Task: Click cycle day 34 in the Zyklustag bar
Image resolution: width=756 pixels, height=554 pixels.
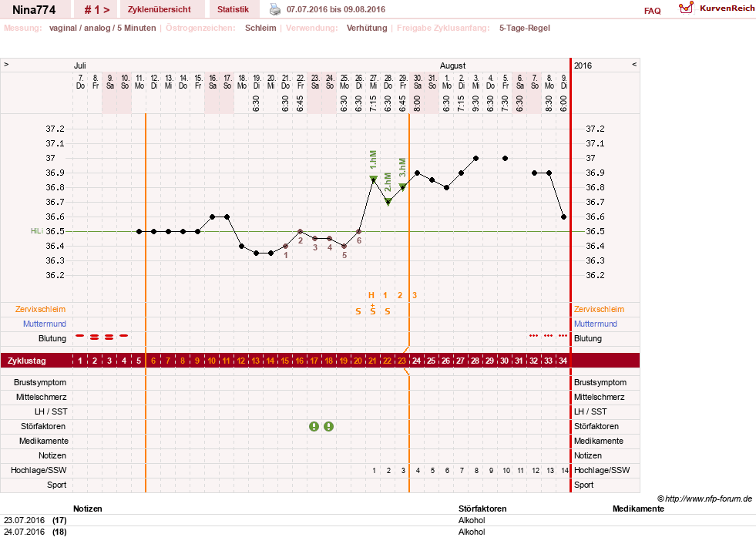Action: (563, 361)
